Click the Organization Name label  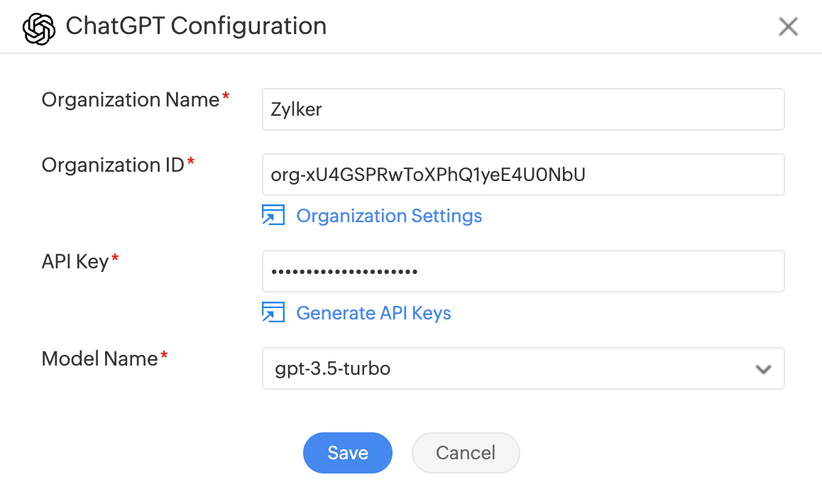[x=131, y=100]
